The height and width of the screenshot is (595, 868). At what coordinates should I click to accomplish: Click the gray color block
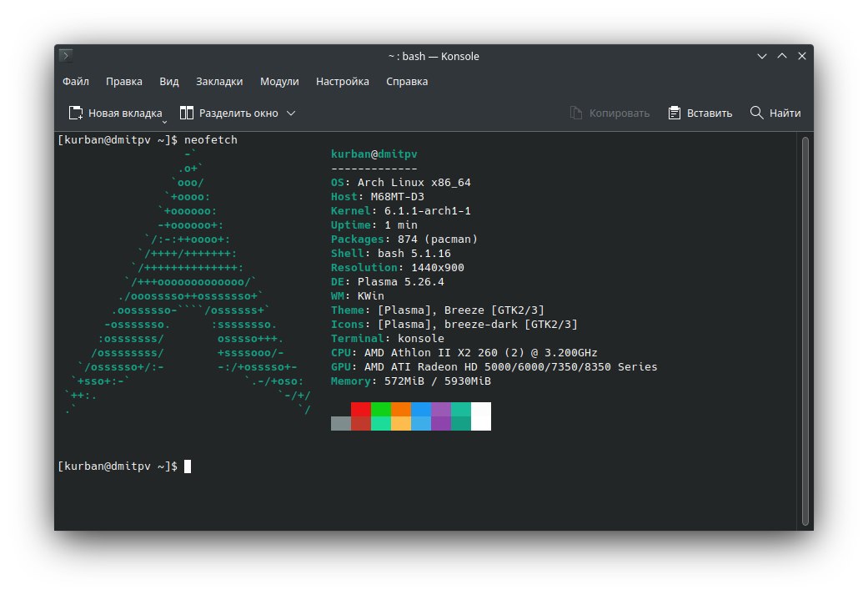(x=341, y=423)
